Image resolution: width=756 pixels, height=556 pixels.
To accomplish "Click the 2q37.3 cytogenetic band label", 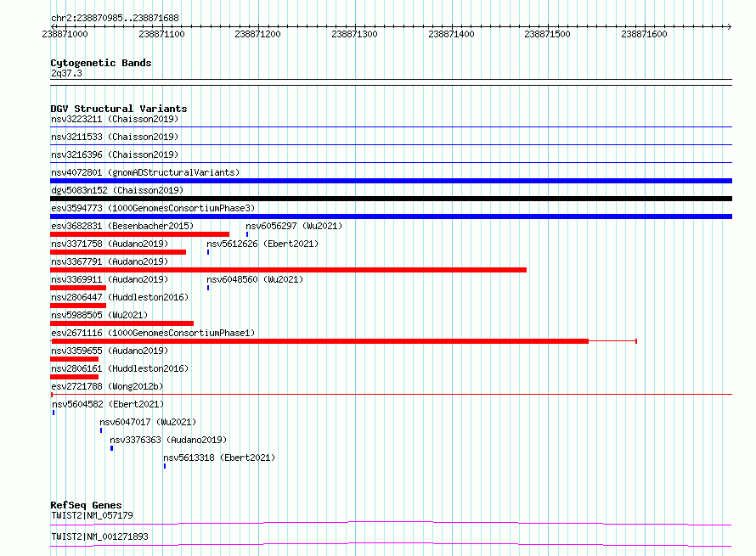I will pyautogui.click(x=66, y=73).
